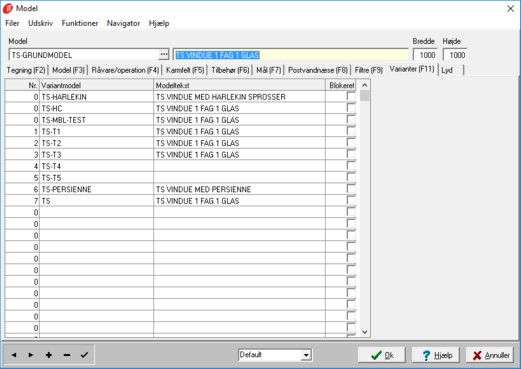This screenshot has width=521, height=369.
Task: Open model lookup ellipsis button
Action: 164,54
